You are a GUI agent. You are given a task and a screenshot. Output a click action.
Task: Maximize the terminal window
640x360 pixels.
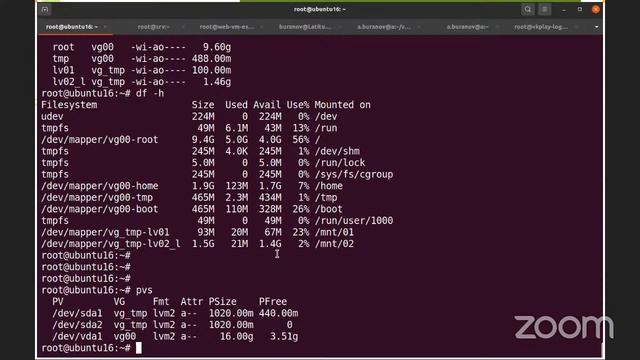pyautogui.click(x=580, y=9)
